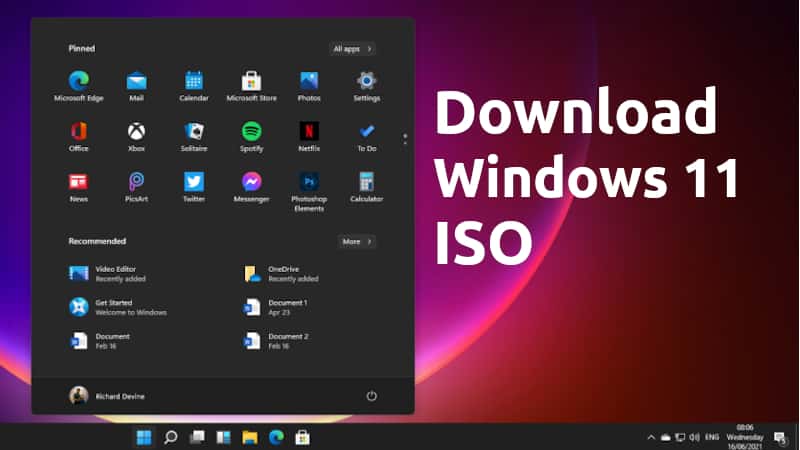Click the volume speaker tray icon
800x450 pixels.
(x=694, y=437)
